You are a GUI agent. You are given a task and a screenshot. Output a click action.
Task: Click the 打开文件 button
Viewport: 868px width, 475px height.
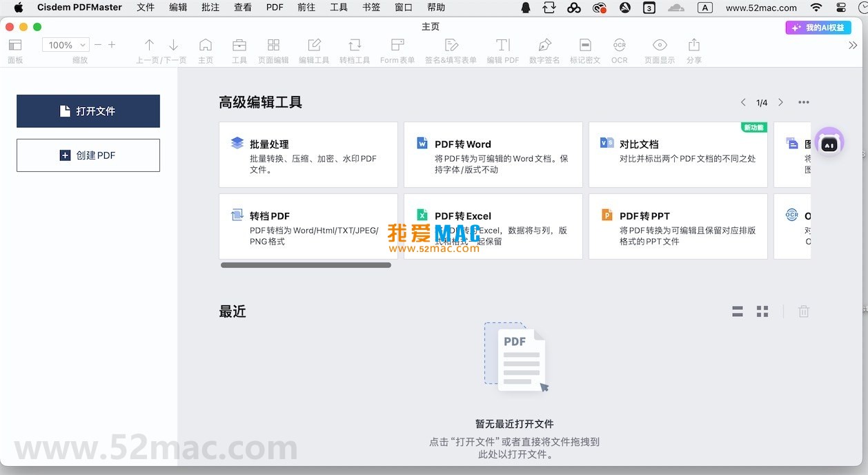tap(88, 111)
